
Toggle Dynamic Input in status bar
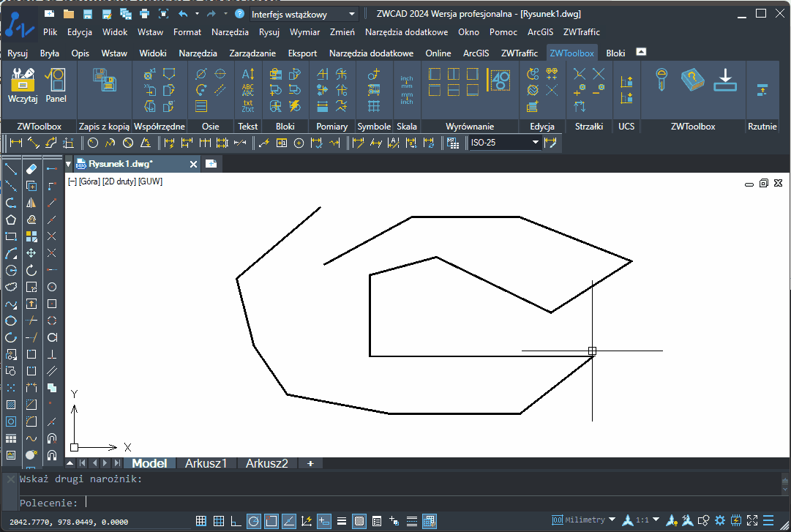tap(324, 521)
